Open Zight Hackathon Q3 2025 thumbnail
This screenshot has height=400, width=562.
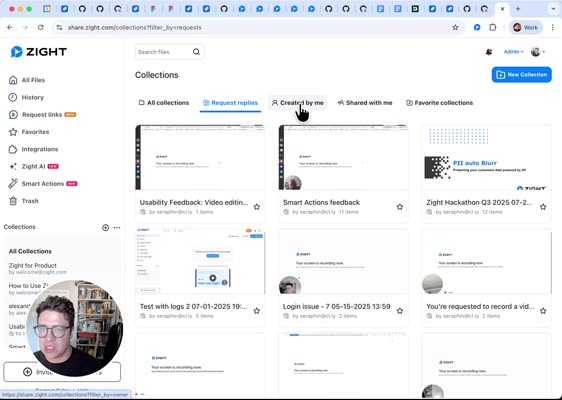coord(486,157)
